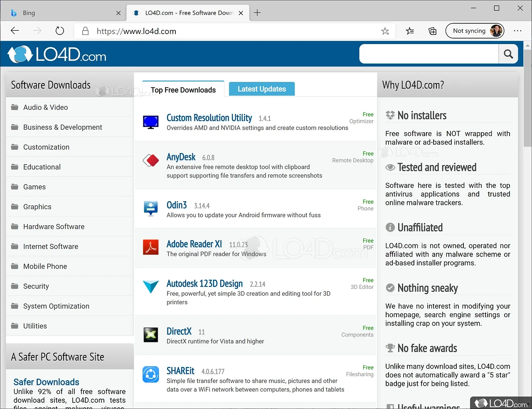Viewport: 532px width, 409px height.
Task: Open the System Optimization category
Action: [x=56, y=306]
